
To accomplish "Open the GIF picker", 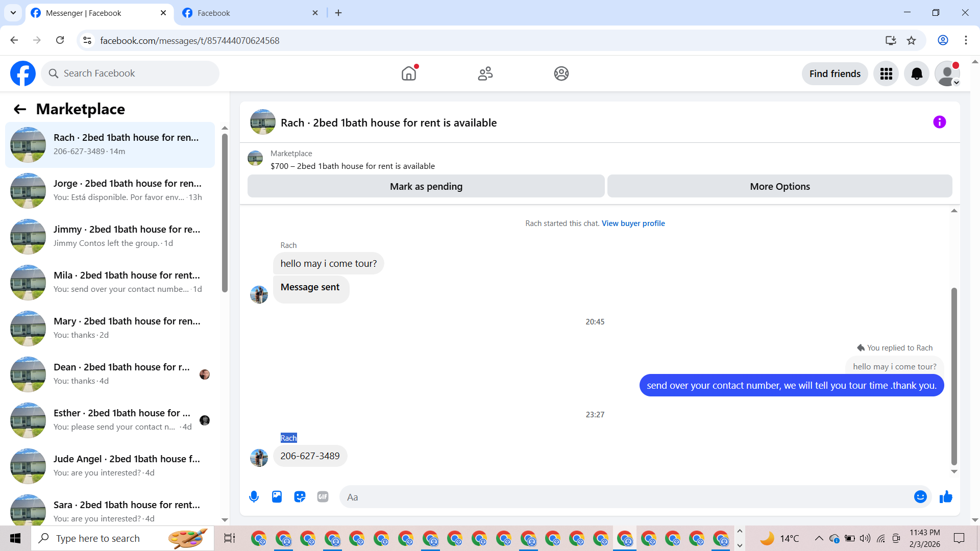I will click(323, 497).
